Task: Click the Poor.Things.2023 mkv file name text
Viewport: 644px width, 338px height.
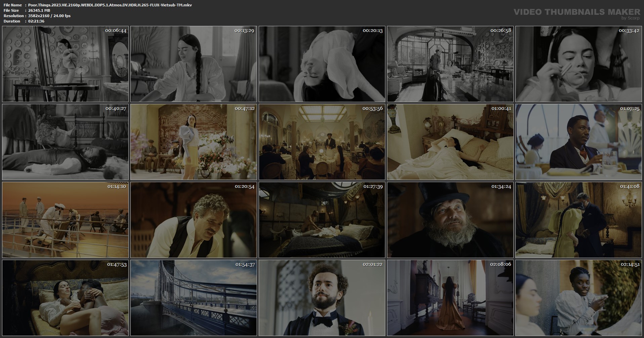Action: [x=110, y=5]
